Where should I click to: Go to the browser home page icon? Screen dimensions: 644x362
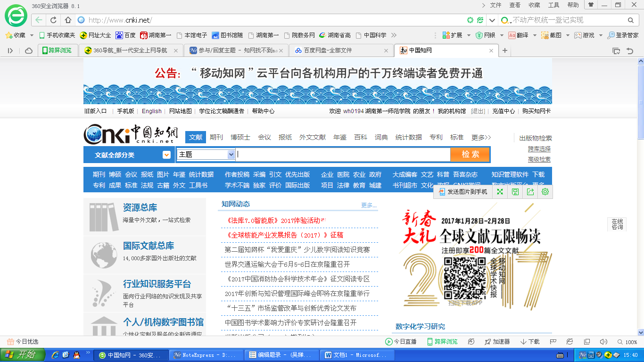pos(68,20)
